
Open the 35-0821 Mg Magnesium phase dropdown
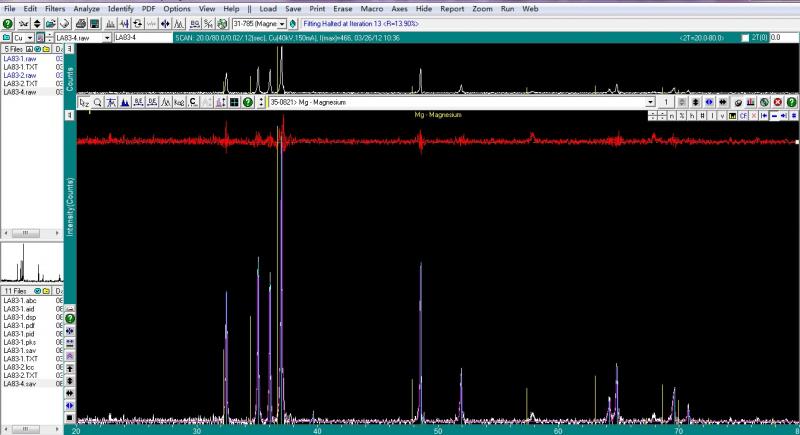pos(651,102)
